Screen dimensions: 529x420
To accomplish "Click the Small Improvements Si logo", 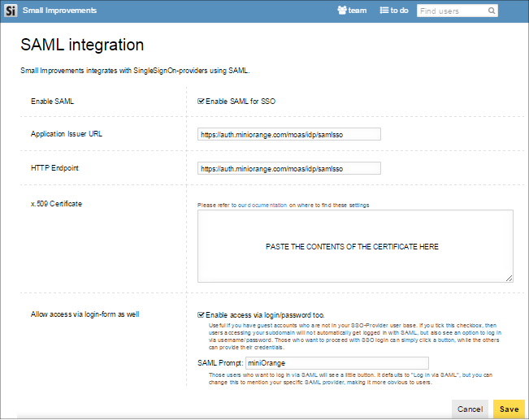I will point(11,11).
